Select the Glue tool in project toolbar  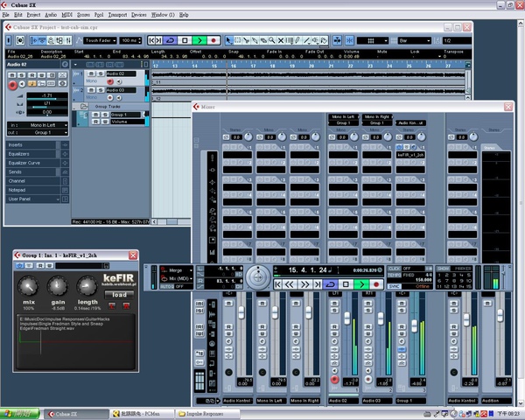(x=255, y=40)
